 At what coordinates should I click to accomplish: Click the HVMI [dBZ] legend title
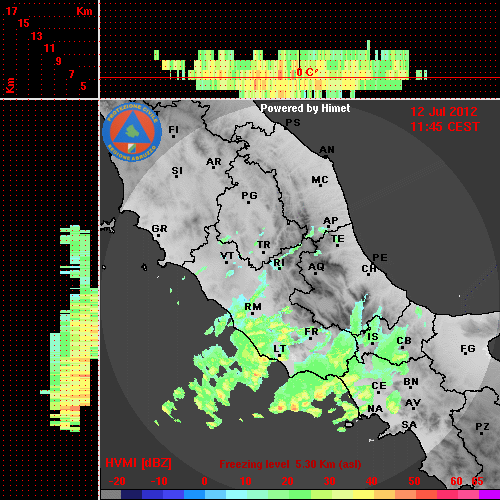coord(138,463)
